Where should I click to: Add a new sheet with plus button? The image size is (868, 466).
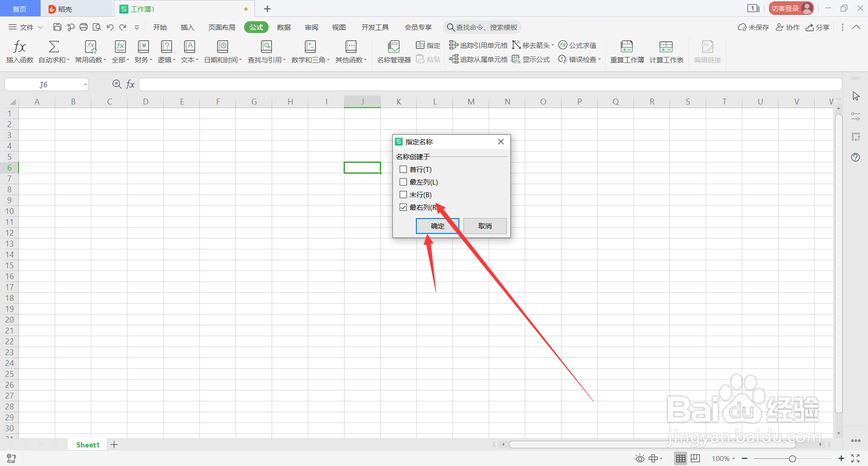tap(114, 445)
